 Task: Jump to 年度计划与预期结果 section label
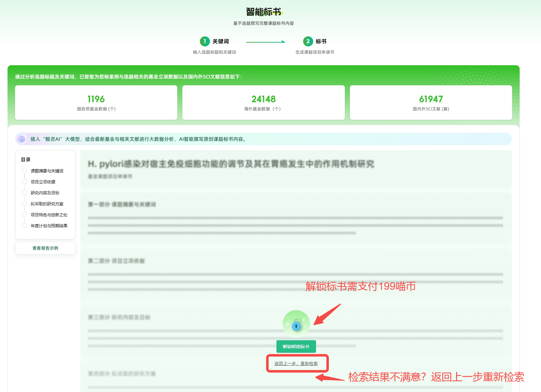pyautogui.click(x=49, y=226)
